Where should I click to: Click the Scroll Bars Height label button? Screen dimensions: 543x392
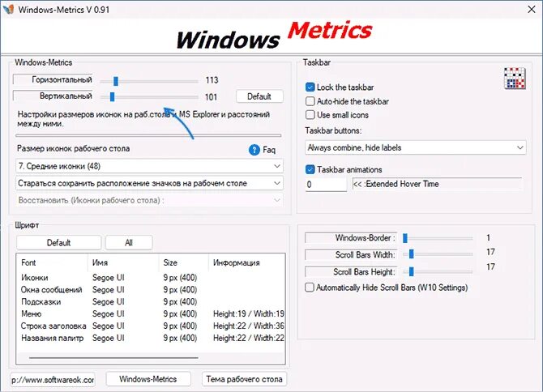point(351,271)
